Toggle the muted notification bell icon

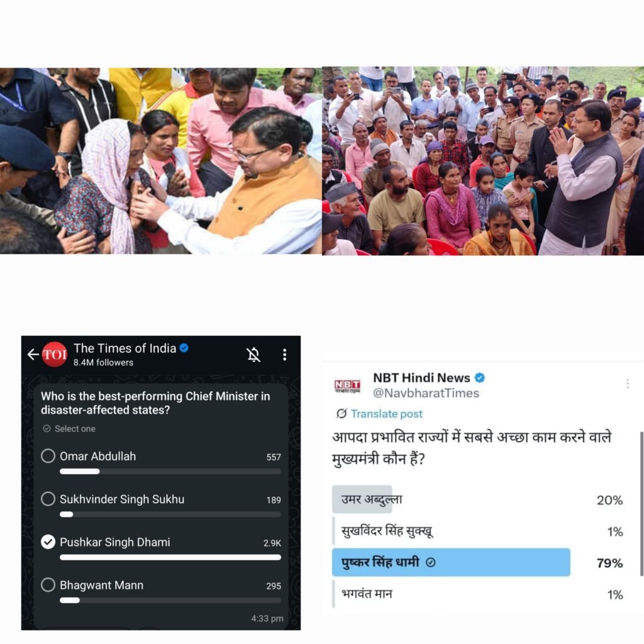(253, 355)
